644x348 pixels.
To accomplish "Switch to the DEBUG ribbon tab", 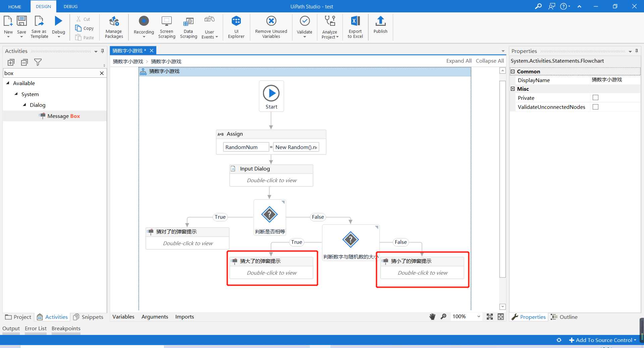I will [70, 7].
